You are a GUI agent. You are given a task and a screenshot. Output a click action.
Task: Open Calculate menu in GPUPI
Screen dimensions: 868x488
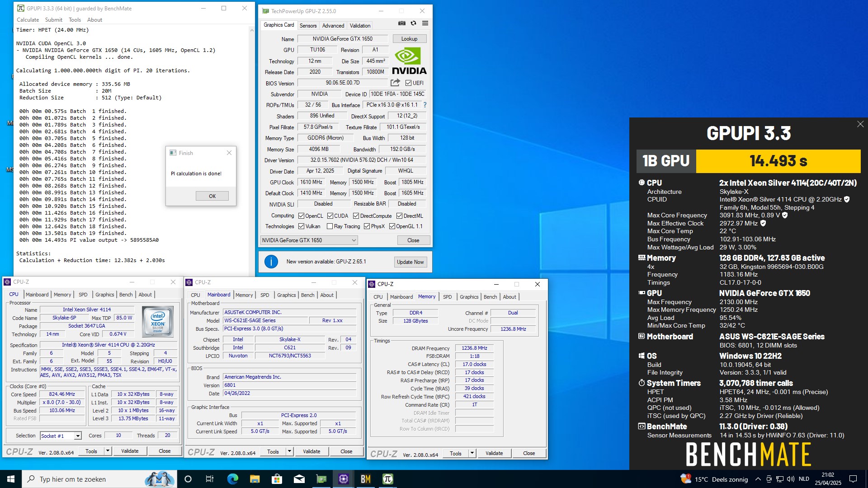(28, 20)
